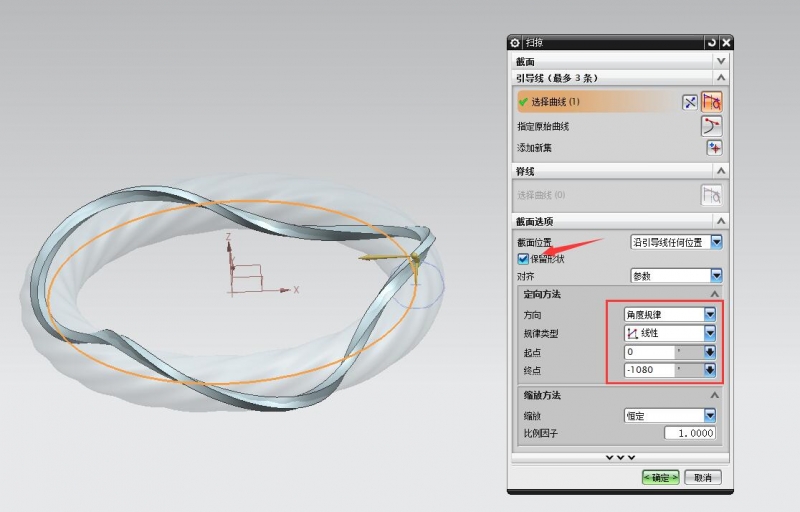Open the 缩放 dropdown set to 恒定
800x512 pixels.
point(710,416)
